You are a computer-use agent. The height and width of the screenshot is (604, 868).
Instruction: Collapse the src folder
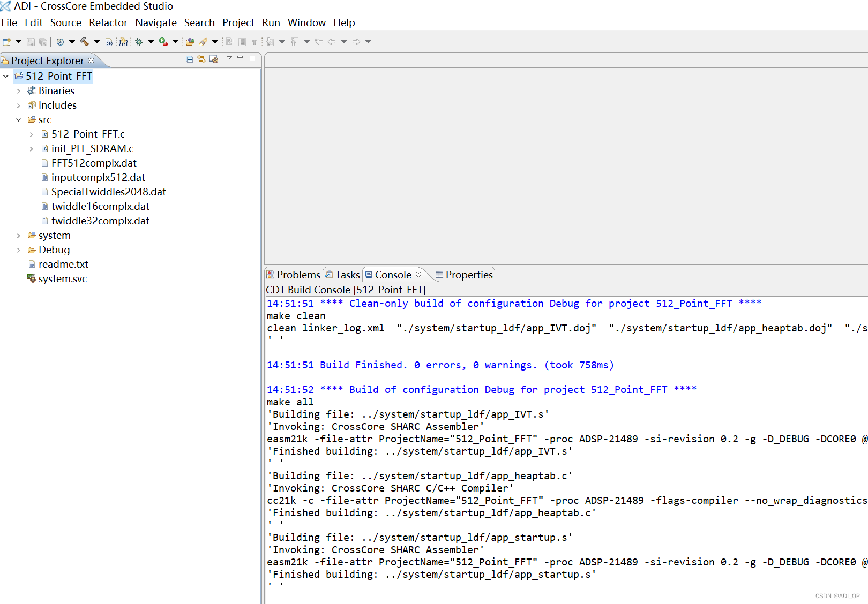click(x=19, y=120)
